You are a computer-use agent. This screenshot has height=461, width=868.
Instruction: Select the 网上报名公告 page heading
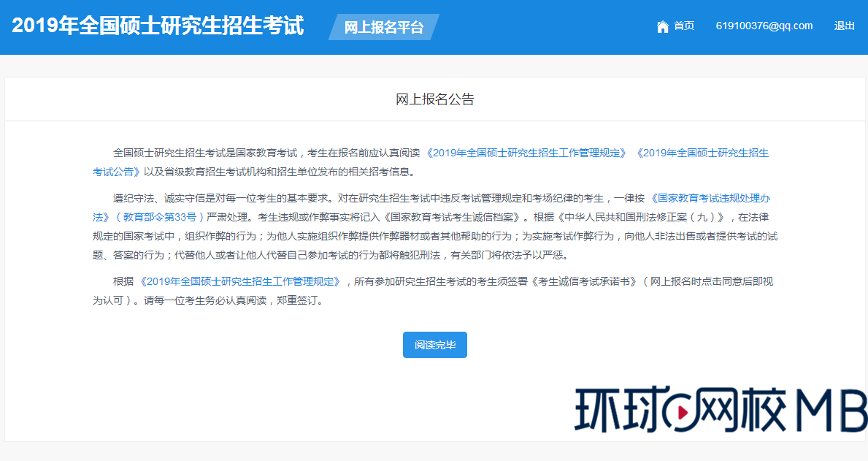pyautogui.click(x=434, y=99)
